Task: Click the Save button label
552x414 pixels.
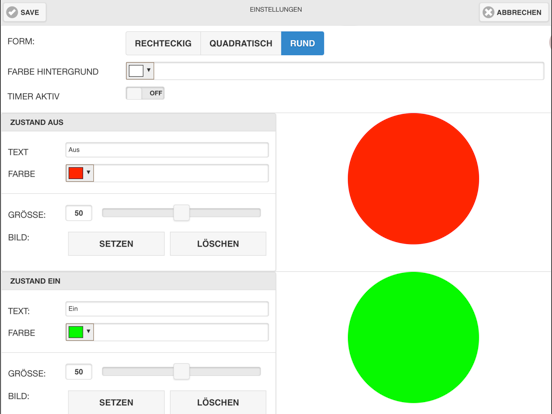Action: pos(30,13)
